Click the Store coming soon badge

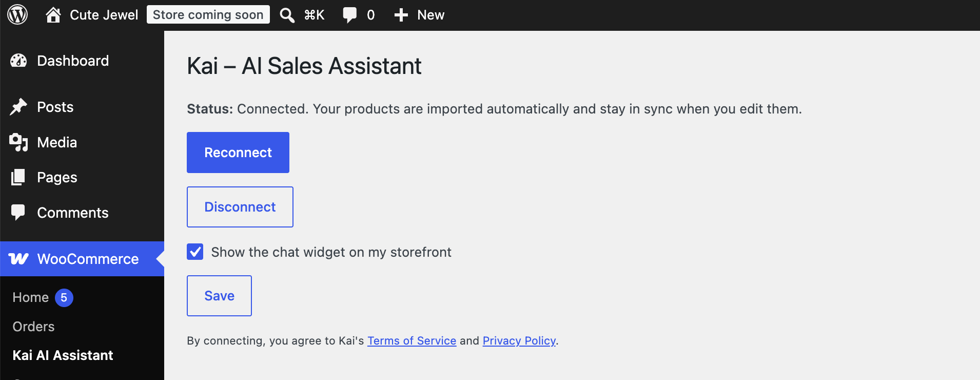(x=208, y=15)
